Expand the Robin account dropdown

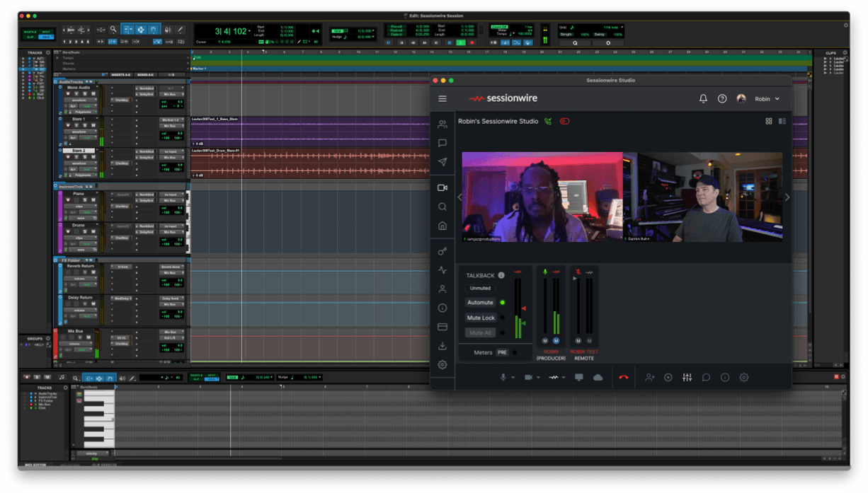767,98
